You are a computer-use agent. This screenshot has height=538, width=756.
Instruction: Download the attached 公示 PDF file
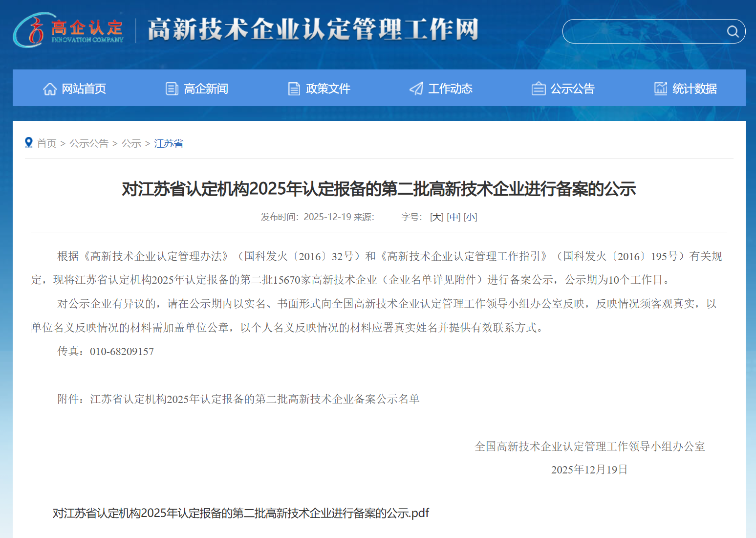click(x=240, y=513)
